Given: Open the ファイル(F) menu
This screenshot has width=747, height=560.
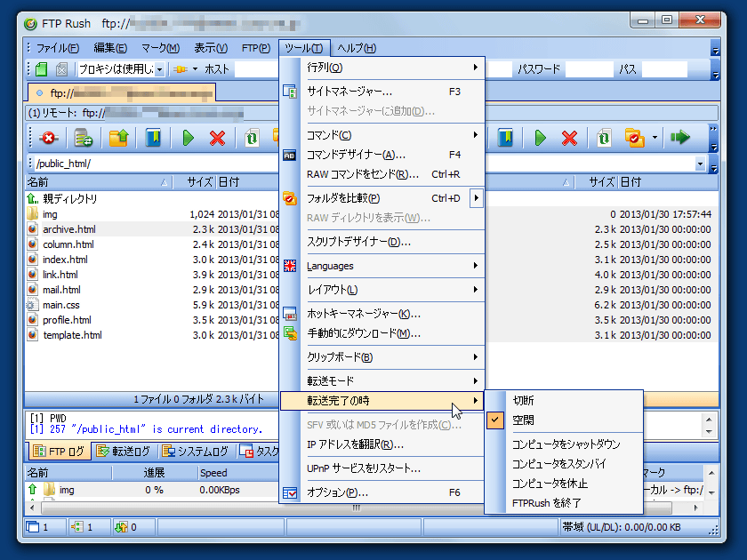Looking at the screenshot, I should point(57,48).
